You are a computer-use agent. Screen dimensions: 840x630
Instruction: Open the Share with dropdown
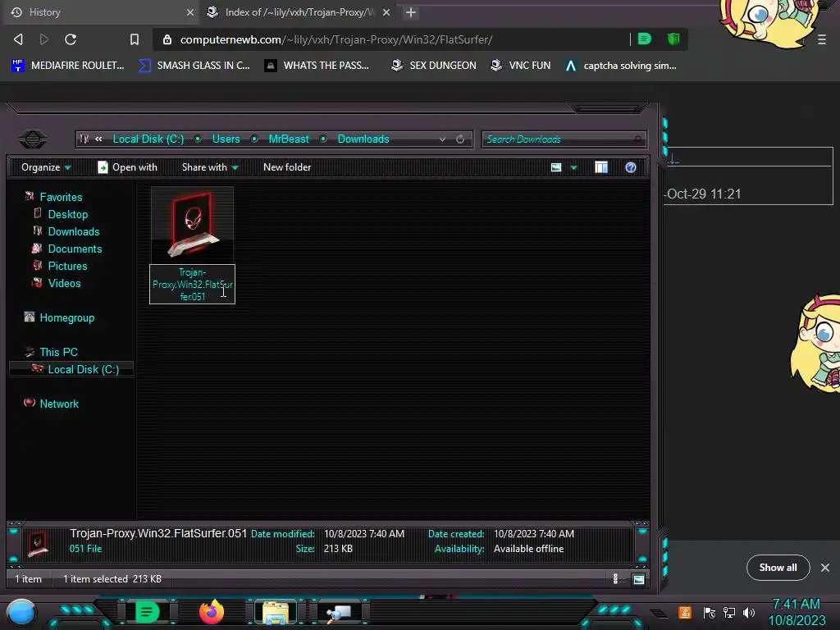(210, 167)
